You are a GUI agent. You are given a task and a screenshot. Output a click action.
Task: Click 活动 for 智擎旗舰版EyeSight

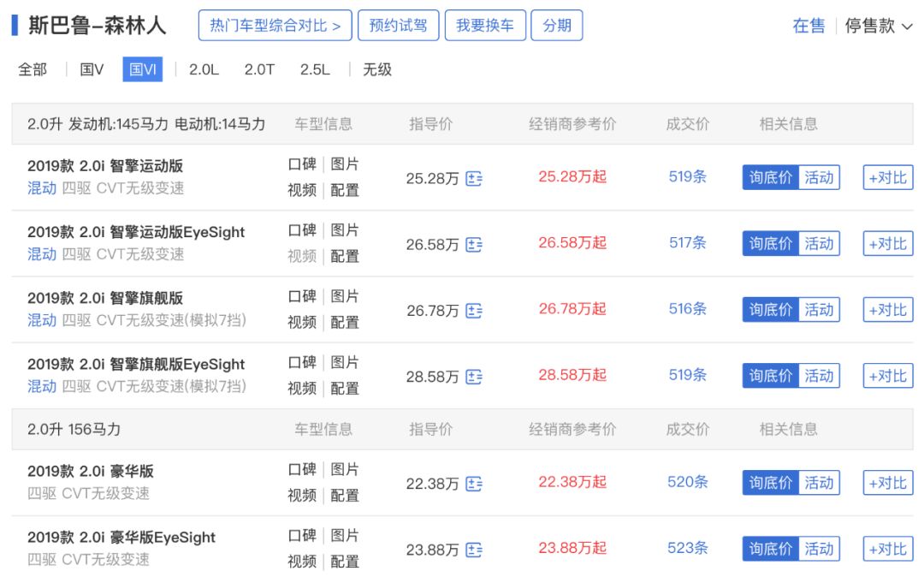819,376
